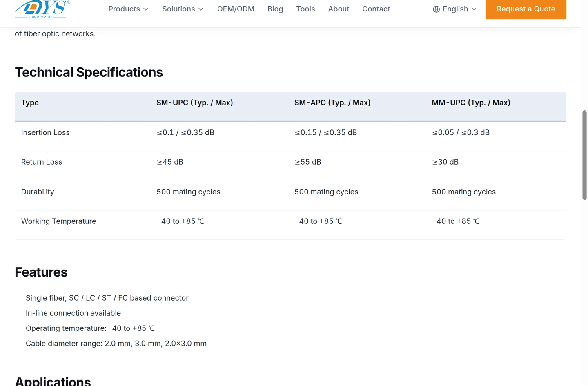The height and width of the screenshot is (386, 588).
Task: Click the Technical Specifications heading
Action: 89,72
